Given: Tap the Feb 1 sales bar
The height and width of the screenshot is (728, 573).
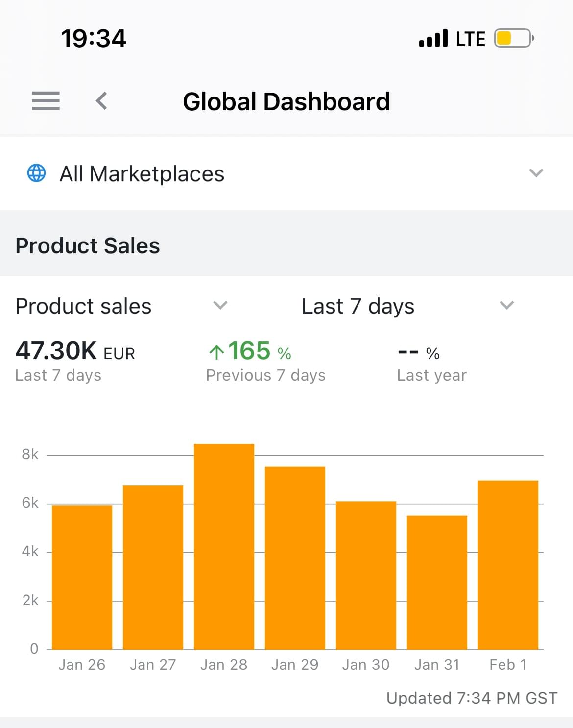Looking at the screenshot, I should coord(508,564).
